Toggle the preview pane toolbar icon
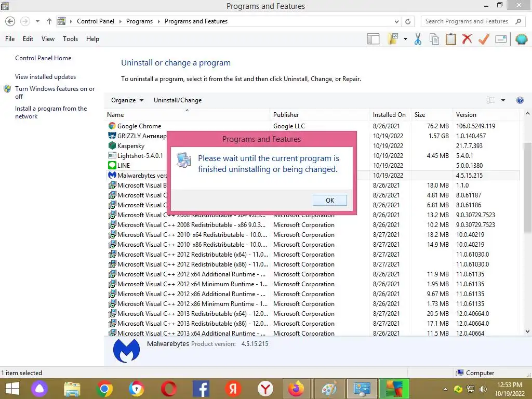The height and width of the screenshot is (399, 532). click(373, 39)
